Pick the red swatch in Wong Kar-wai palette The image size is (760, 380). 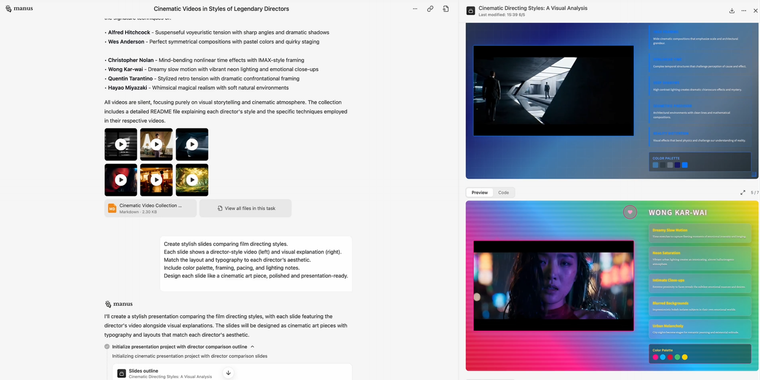coord(670,357)
